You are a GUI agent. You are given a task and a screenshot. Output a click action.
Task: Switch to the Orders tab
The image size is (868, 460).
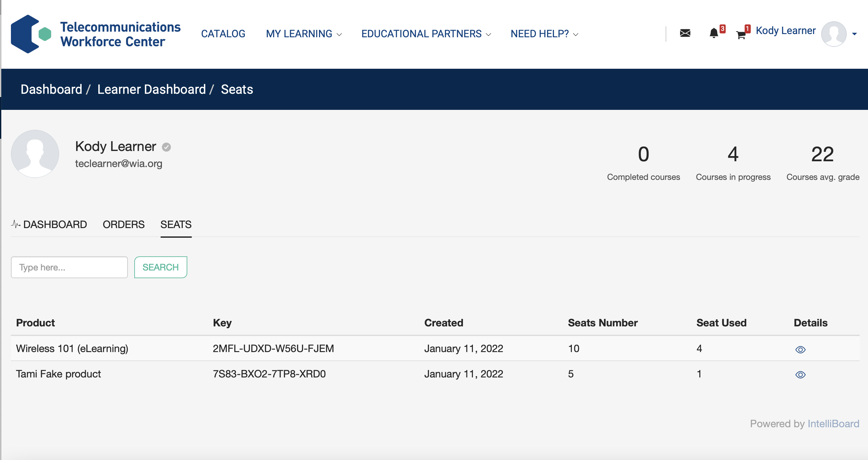[x=123, y=225]
